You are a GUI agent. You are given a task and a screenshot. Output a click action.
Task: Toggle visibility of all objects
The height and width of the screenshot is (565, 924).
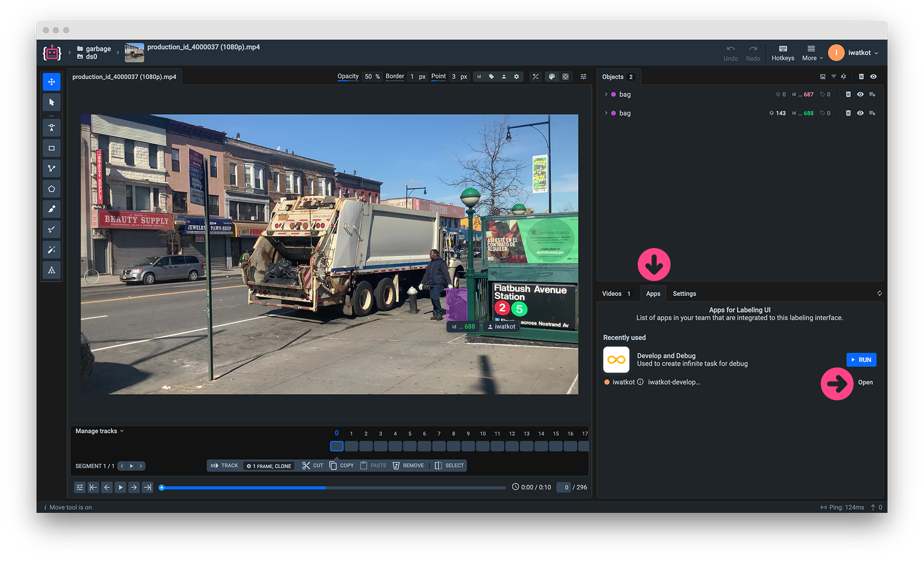pyautogui.click(x=873, y=76)
